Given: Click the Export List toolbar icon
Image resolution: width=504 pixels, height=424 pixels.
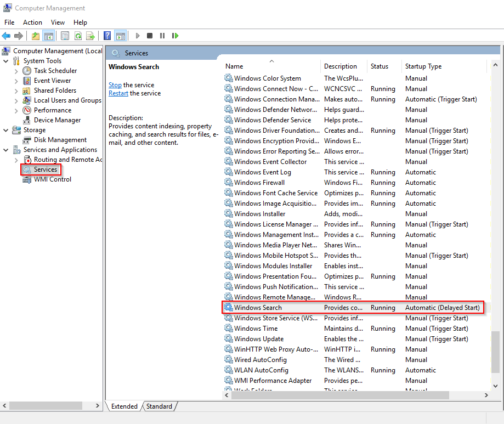Looking at the screenshot, I should click(x=91, y=36).
